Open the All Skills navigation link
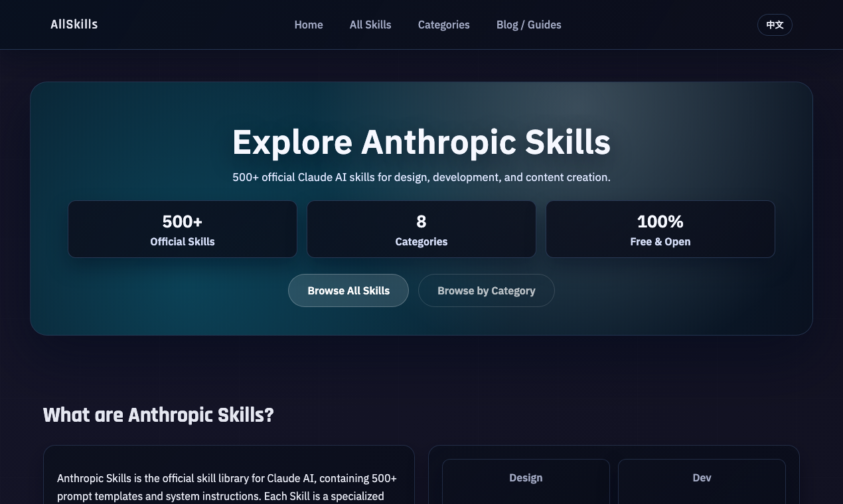 click(x=370, y=25)
